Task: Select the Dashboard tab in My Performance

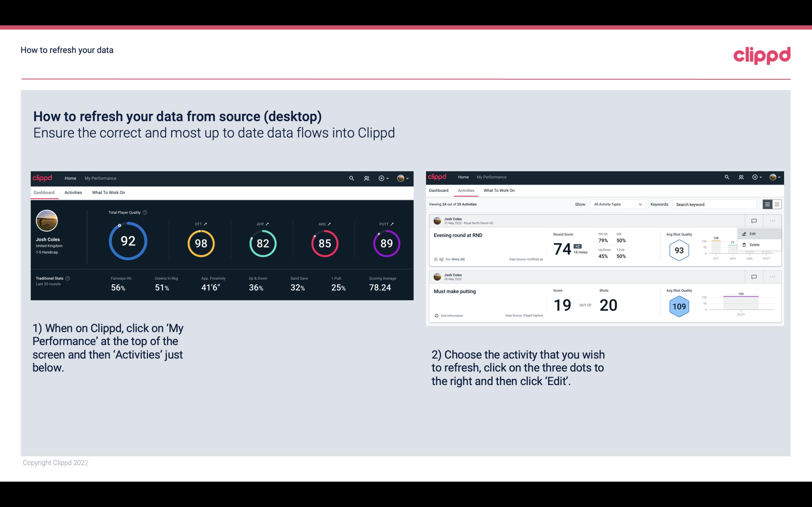Action: click(44, 192)
